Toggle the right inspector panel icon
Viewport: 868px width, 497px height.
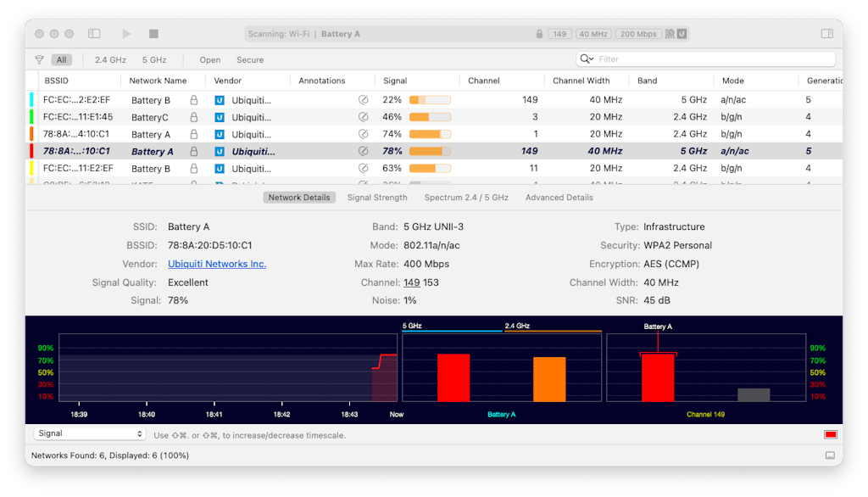[826, 34]
